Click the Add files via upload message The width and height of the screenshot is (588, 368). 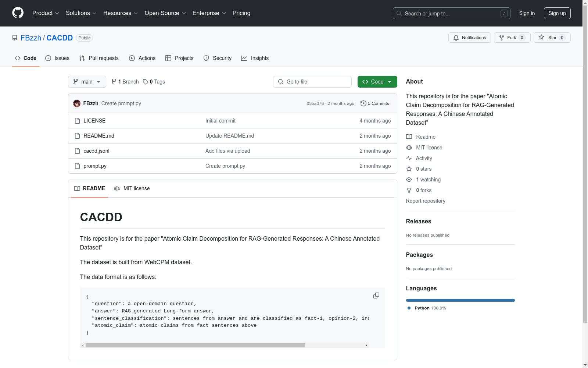coord(228,151)
